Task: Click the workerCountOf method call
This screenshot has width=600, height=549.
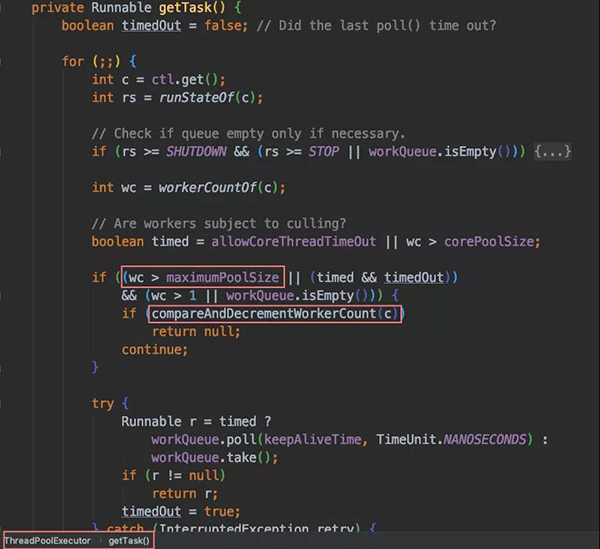Action: point(207,187)
